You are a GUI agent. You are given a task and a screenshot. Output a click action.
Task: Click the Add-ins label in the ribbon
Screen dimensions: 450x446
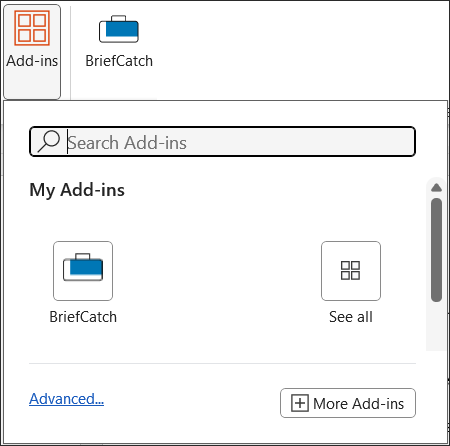click(32, 61)
